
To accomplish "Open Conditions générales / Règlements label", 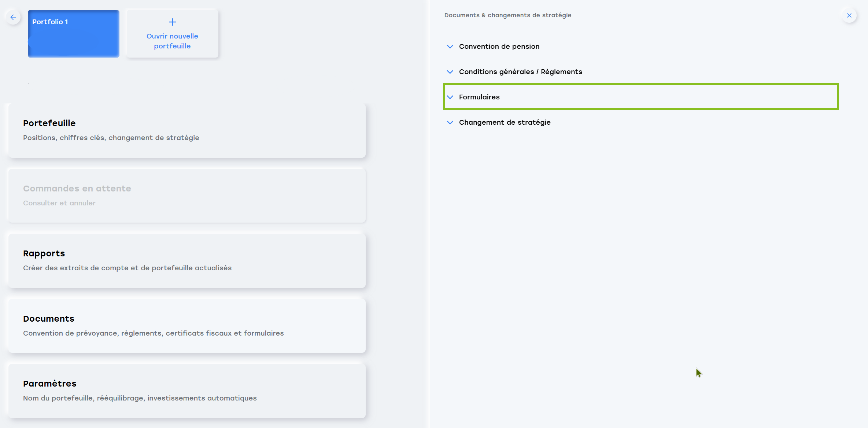I will coord(520,72).
